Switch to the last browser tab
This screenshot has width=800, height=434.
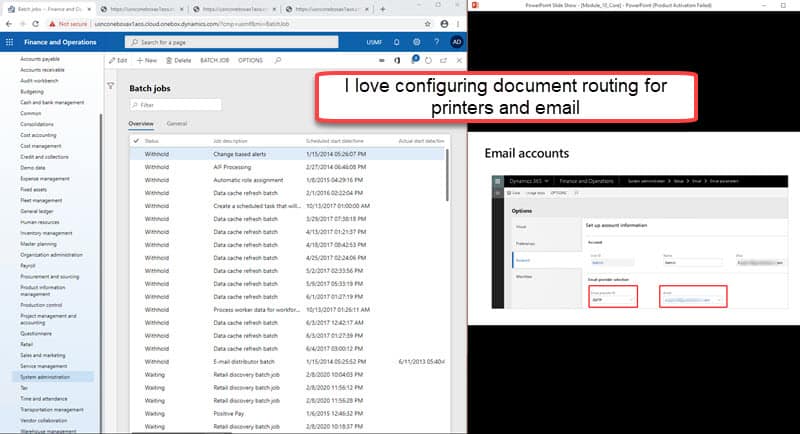tap(327, 9)
